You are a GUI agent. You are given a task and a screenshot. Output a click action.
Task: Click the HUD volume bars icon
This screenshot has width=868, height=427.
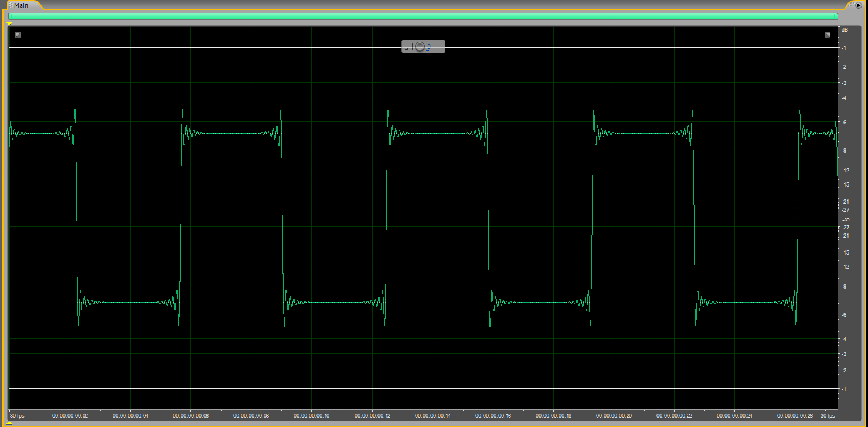click(x=409, y=47)
